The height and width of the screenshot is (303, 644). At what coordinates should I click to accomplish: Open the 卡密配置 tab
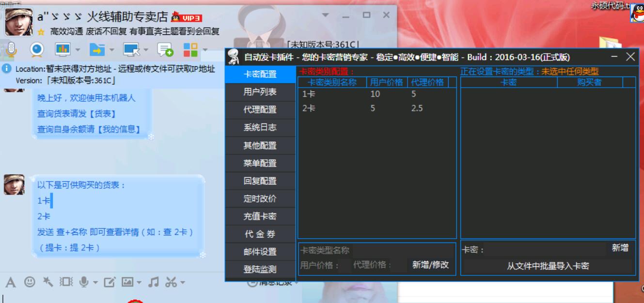(x=260, y=75)
